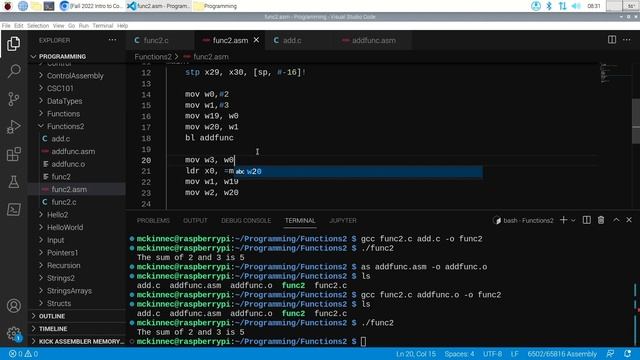Open the Terminal menu

tap(102, 25)
